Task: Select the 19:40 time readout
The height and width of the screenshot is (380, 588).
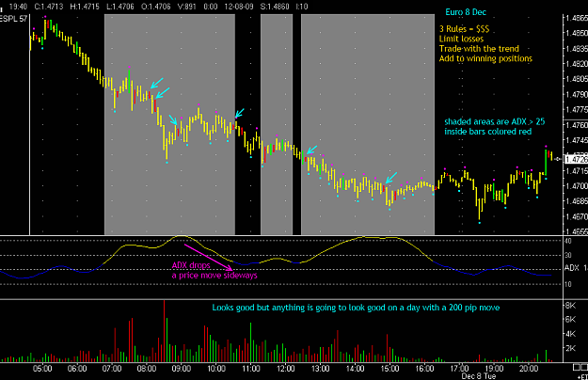Action: pos(17,7)
